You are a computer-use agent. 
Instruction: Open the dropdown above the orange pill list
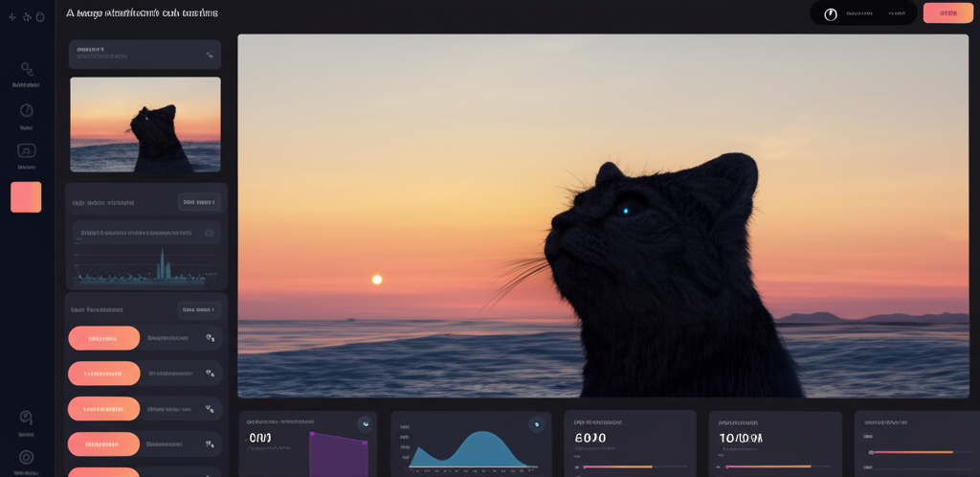pos(199,309)
